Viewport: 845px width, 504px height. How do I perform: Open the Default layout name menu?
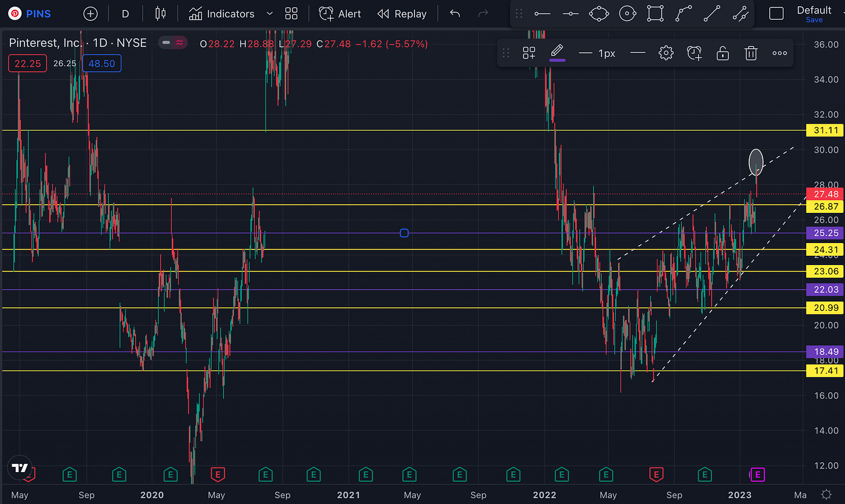tap(814, 10)
